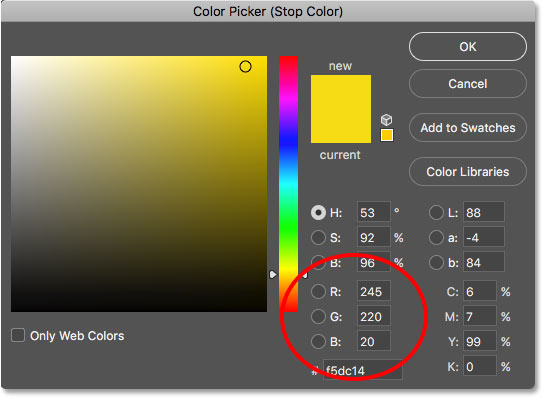Click the L field showing 88
543x398 pixels.
483,212
